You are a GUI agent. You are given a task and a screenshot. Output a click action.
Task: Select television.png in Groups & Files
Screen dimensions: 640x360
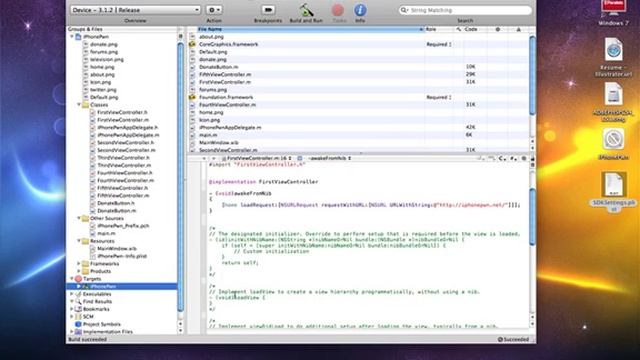(x=107, y=60)
